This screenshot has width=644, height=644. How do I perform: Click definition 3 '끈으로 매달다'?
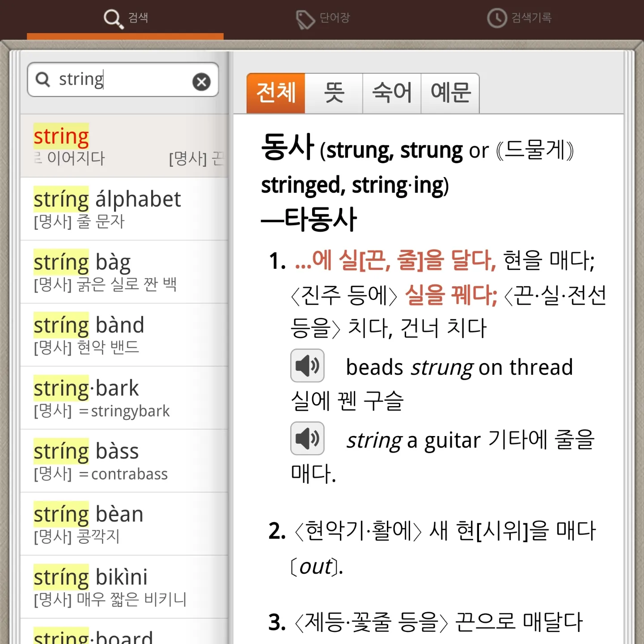pos(519,622)
